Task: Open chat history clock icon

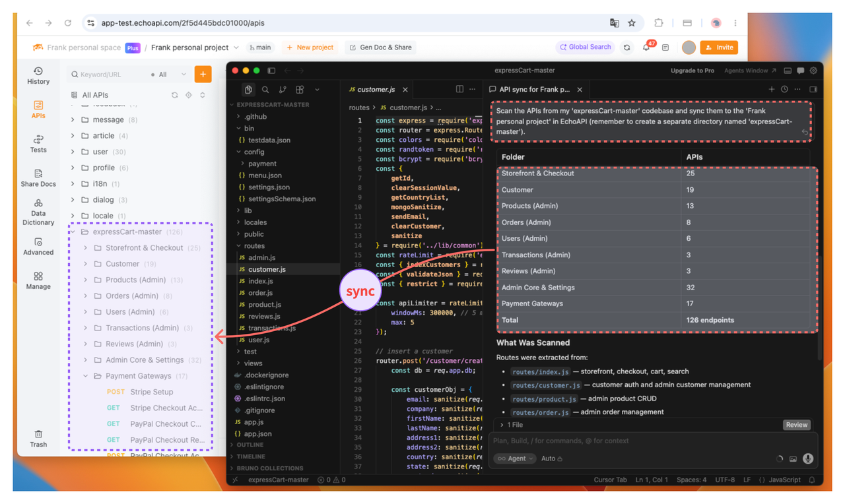Action: click(784, 89)
